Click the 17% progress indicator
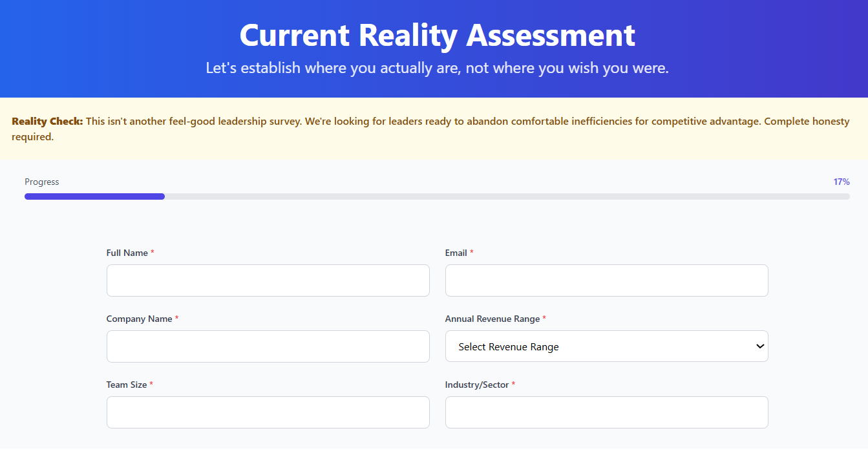The width and height of the screenshot is (868, 455). (841, 182)
